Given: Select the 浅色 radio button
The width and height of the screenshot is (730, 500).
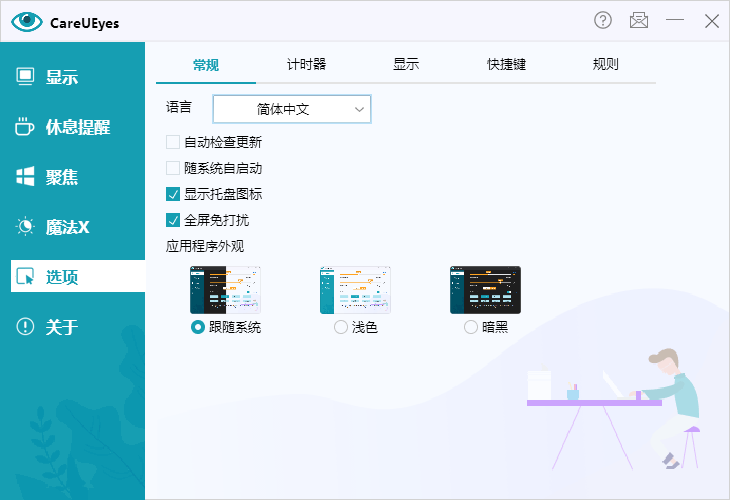Looking at the screenshot, I should [x=341, y=327].
